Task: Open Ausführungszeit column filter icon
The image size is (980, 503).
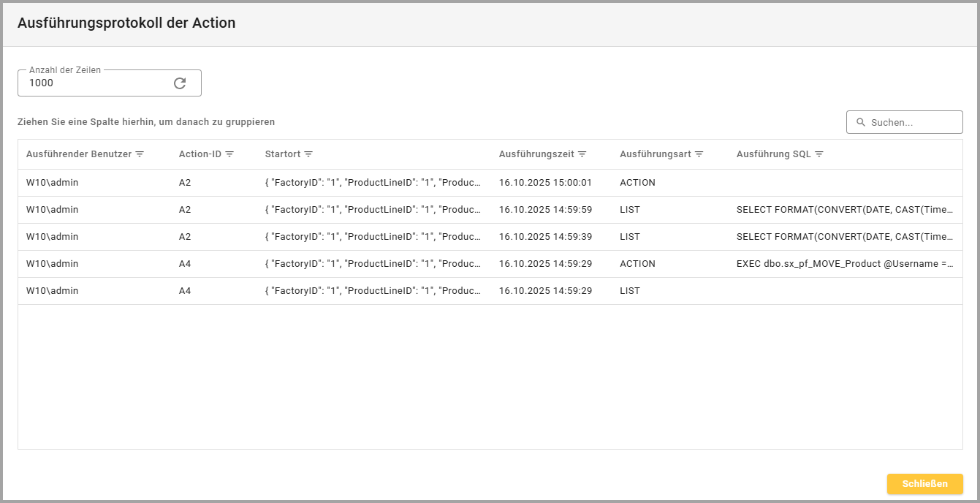Action: point(582,154)
